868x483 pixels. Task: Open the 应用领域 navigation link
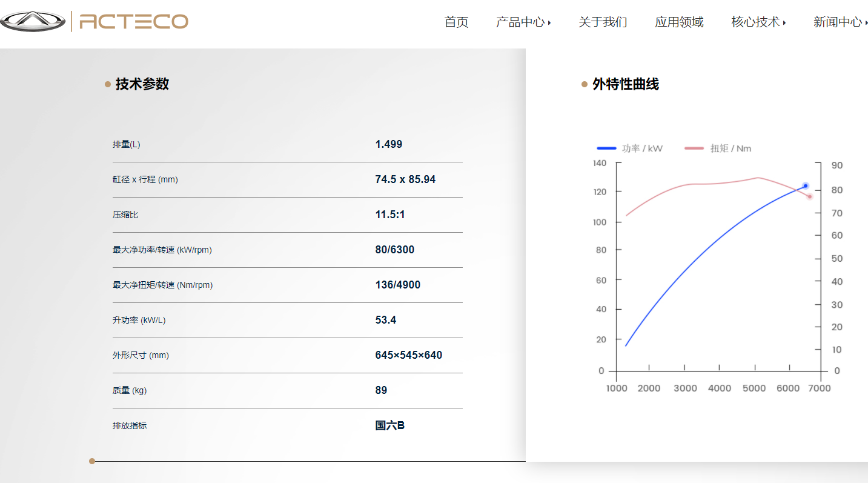pos(679,22)
